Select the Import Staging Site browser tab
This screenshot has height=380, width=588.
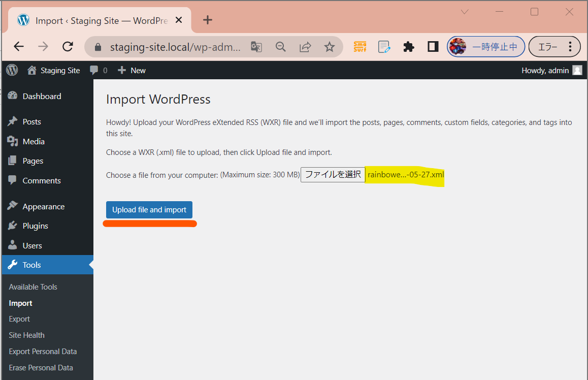[x=100, y=20]
